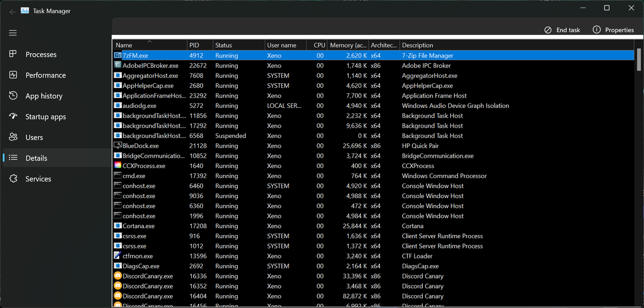Select the suspended backgroundTaskHost row PID 6568
Screen dimensions: 644x308
[374, 136]
